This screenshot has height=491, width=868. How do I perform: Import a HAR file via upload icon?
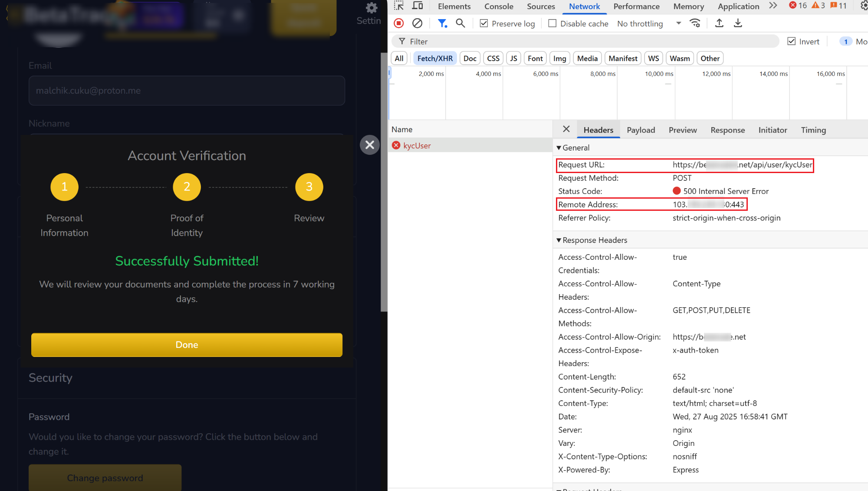(719, 23)
